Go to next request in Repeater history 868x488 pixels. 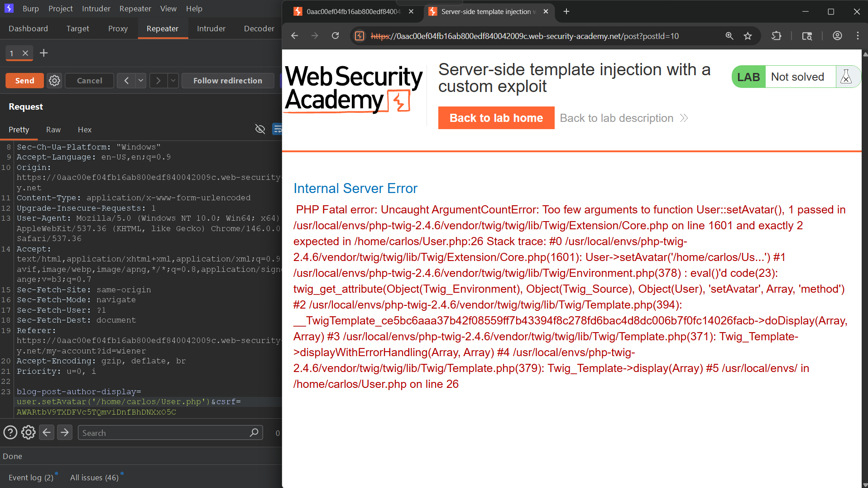[x=158, y=81]
